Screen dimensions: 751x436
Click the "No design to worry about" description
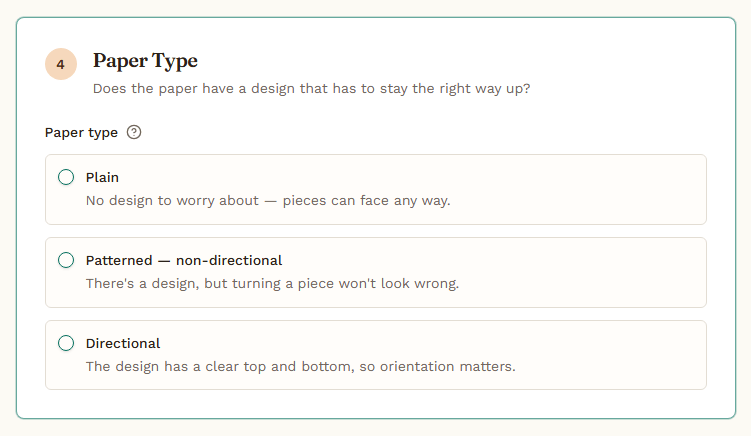[172, 200]
